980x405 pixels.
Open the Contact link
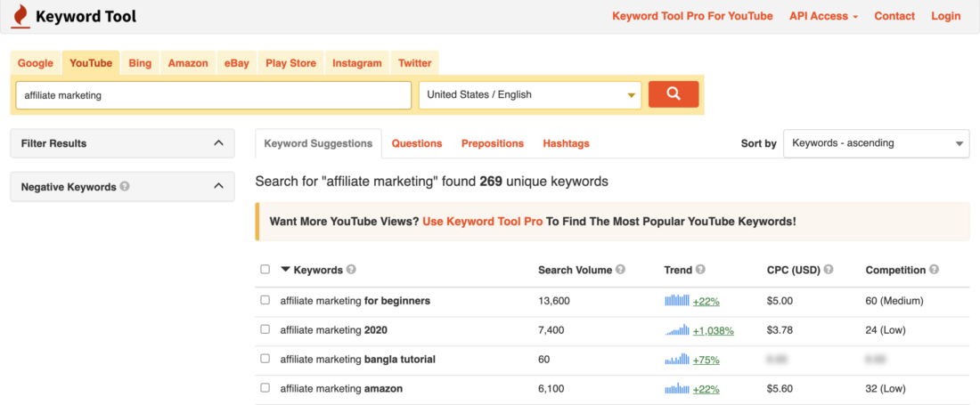point(894,16)
